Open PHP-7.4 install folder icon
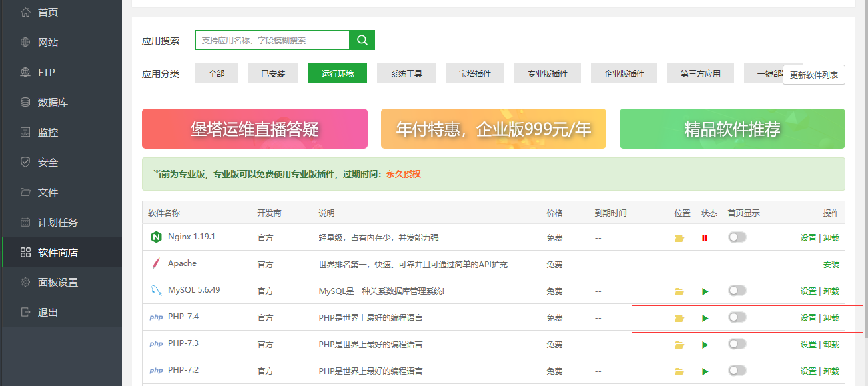Screen dimensions: 868x386 coord(679,318)
